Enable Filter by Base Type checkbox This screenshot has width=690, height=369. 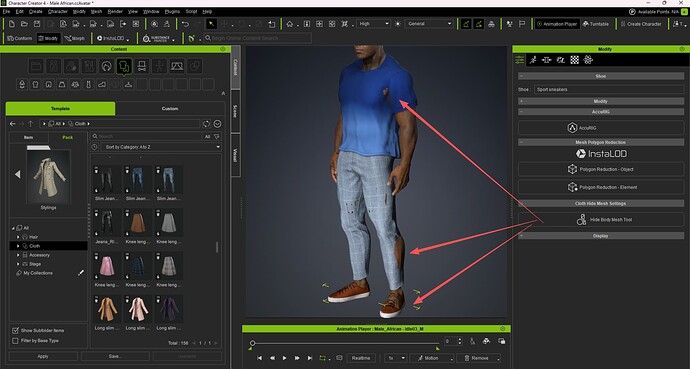(15, 341)
